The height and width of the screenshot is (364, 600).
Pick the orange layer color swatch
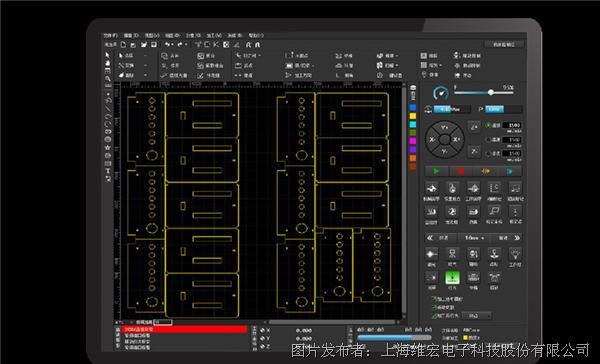pyautogui.click(x=413, y=158)
